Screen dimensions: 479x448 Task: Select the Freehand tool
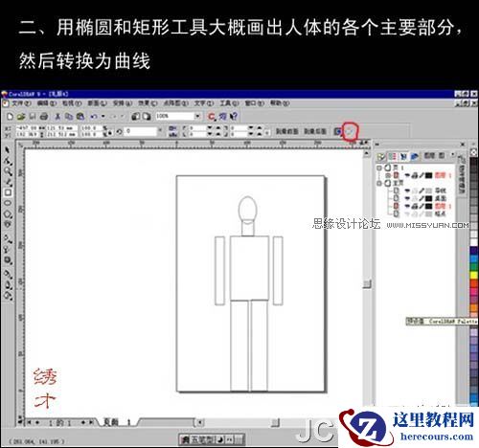[8, 182]
